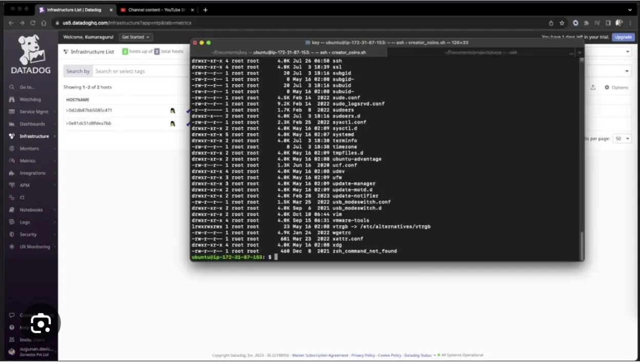Add new terminal tab with plus button
The image size is (640, 364).
(580, 52)
